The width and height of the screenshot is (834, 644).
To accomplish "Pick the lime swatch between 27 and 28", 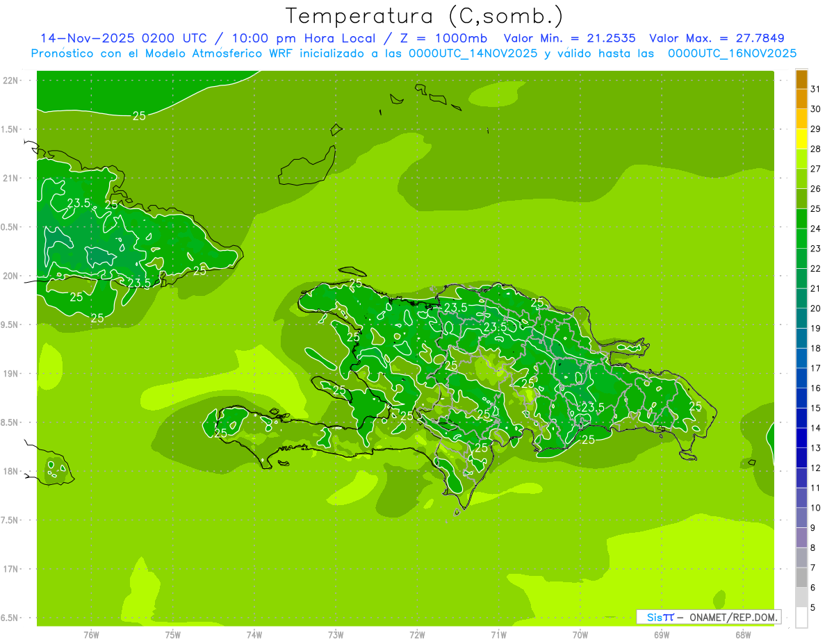I will 801,158.
